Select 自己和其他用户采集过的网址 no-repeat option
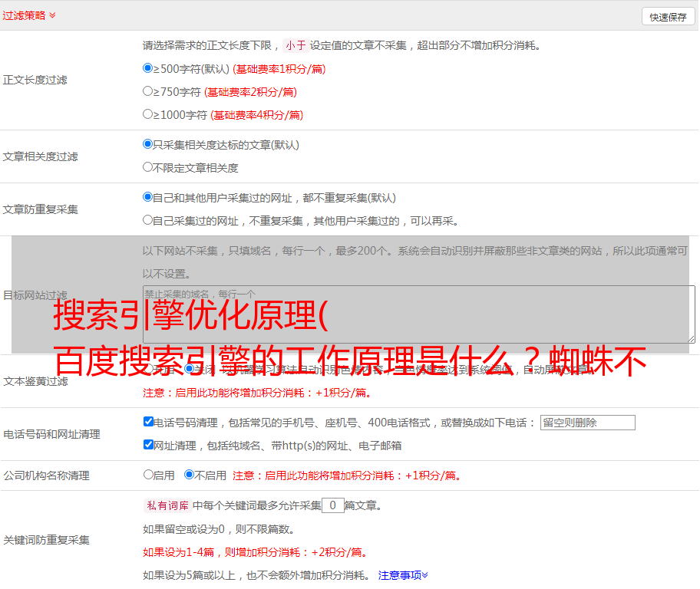 [148, 197]
